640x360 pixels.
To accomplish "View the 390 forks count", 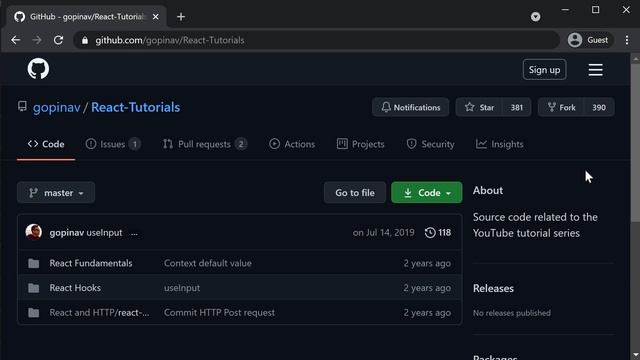I will point(599,107).
